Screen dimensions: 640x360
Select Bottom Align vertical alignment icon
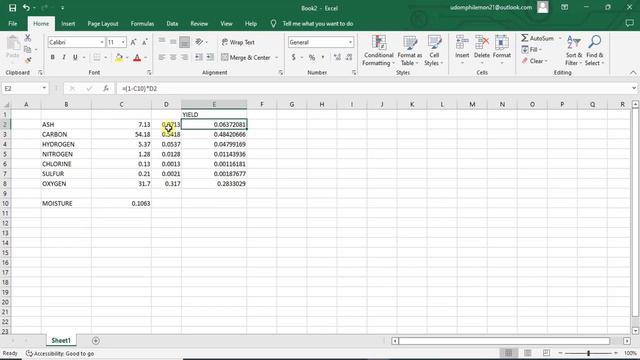click(184, 42)
